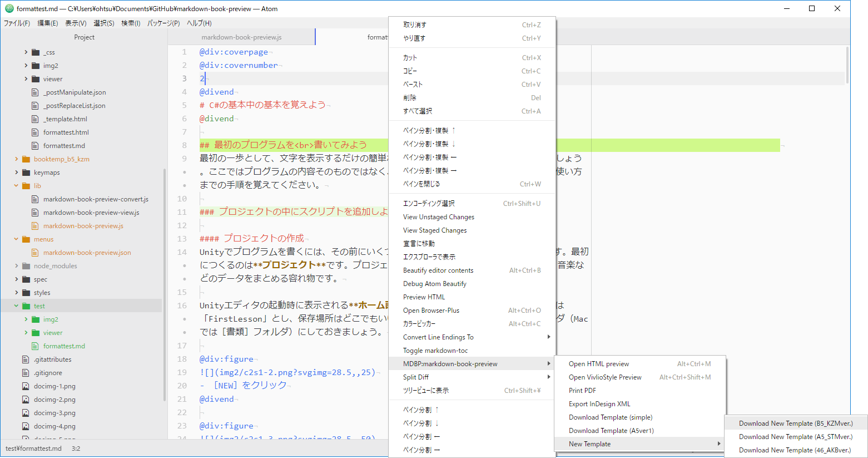Click the _template.html file icon
This screenshot has height=458, width=868.
[x=34, y=119]
